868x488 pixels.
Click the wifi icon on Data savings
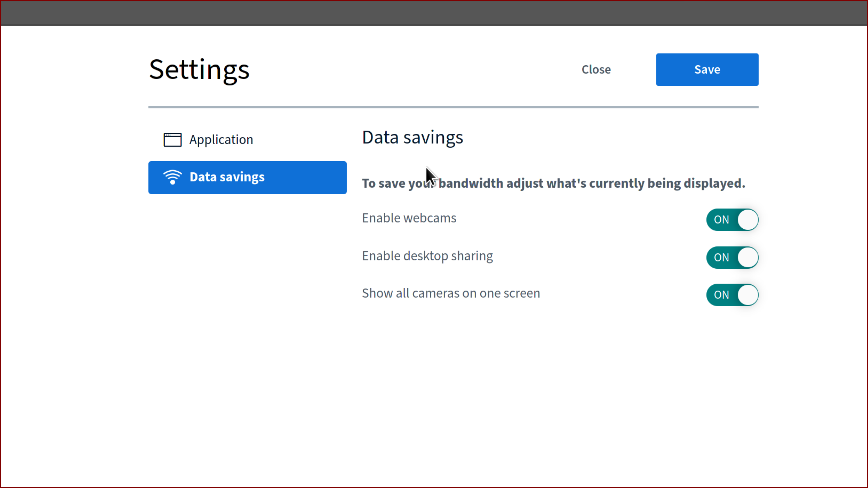(172, 177)
